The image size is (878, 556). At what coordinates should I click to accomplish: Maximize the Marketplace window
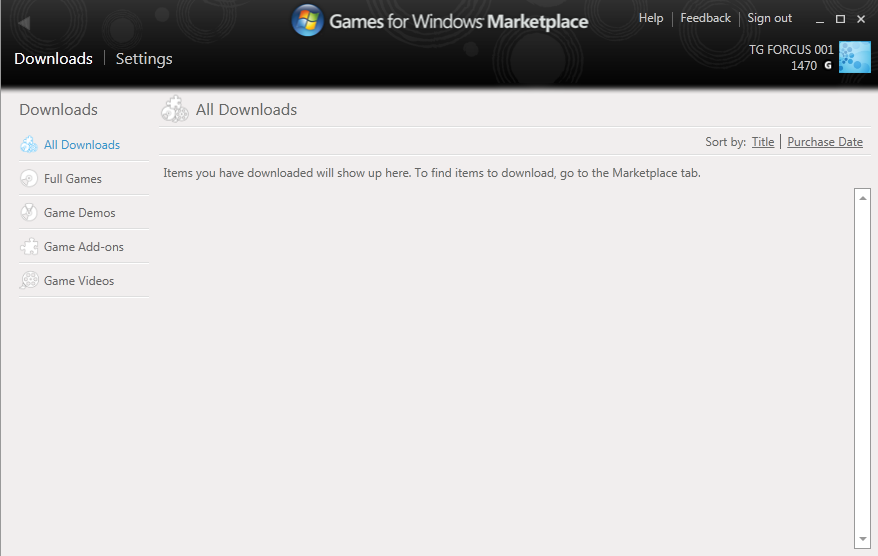tap(840, 19)
